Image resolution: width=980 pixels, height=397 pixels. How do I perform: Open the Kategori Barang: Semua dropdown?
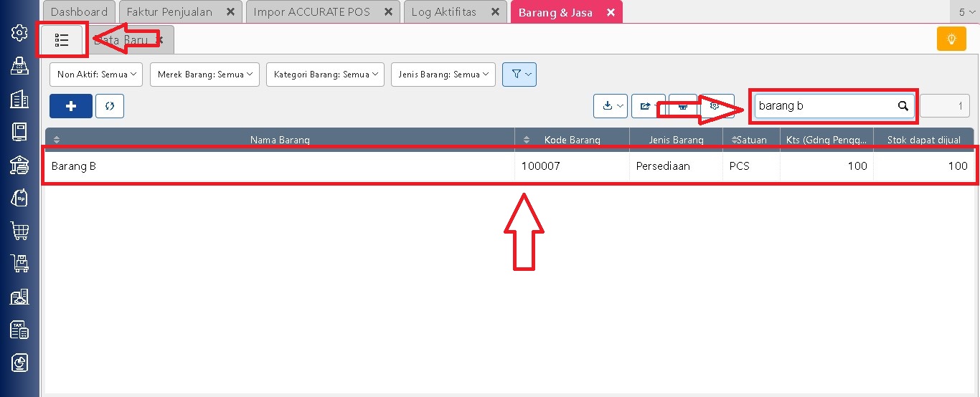tap(325, 75)
